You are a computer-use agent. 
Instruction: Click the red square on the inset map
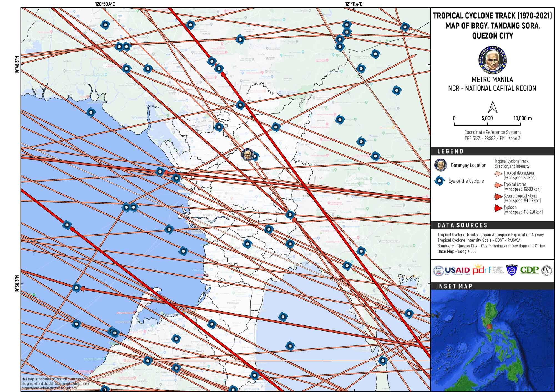[489, 326]
